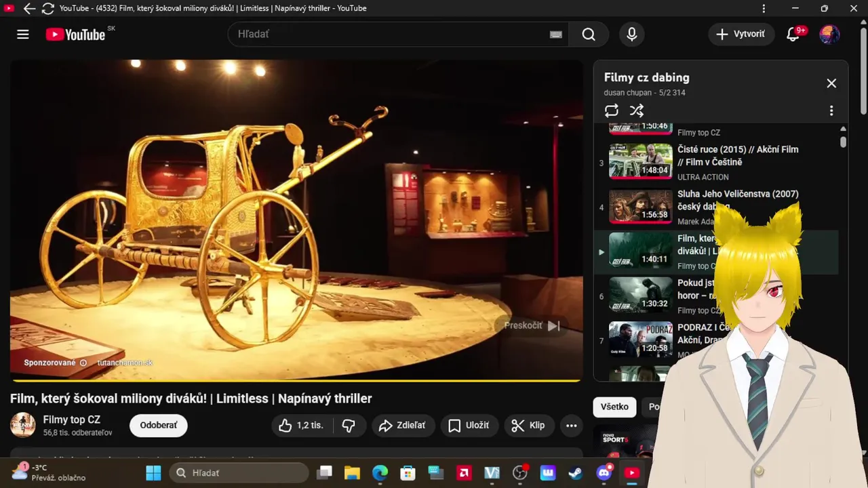Open Filmy top CZ channel name link
Viewport: 868px width, 488px height.
(x=71, y=420)
